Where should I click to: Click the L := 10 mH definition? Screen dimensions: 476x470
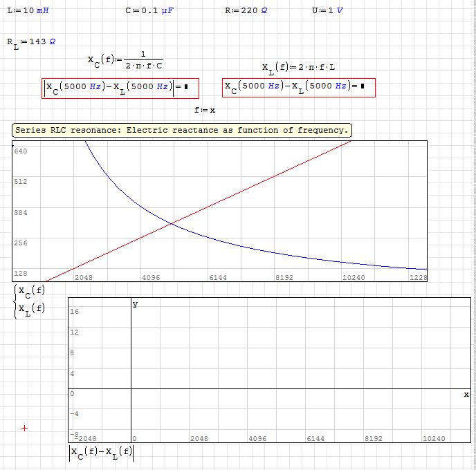pyautogui.click(x=28, y=11)
